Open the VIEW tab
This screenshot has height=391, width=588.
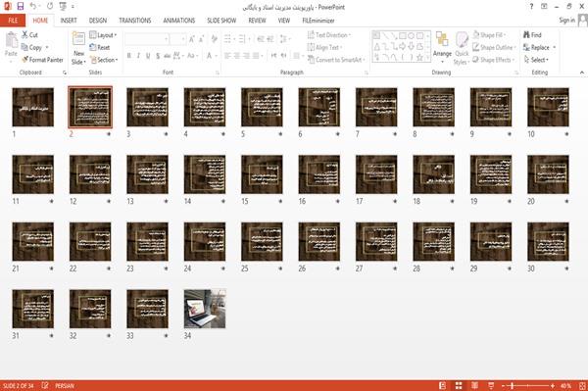click(284, 21)
